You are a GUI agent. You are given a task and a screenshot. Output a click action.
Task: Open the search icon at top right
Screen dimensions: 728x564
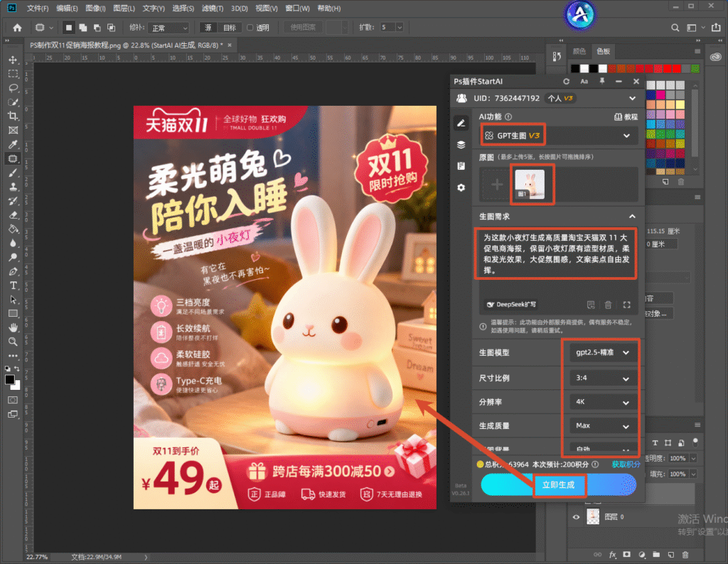675,28
